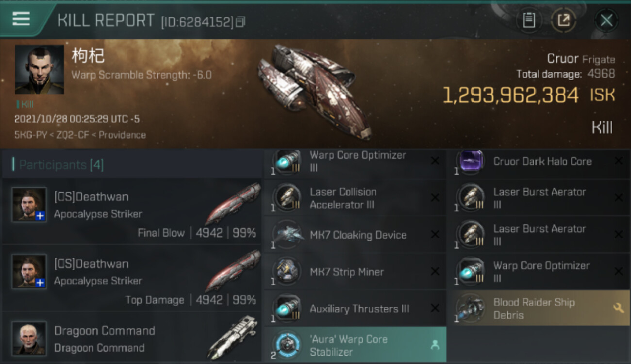Close the kill report window
631x364 pixels.
(x=606, y=20)
